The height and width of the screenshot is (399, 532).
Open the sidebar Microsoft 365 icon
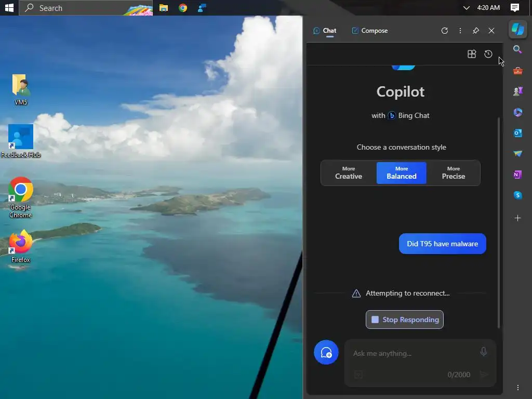pos(518,112)
